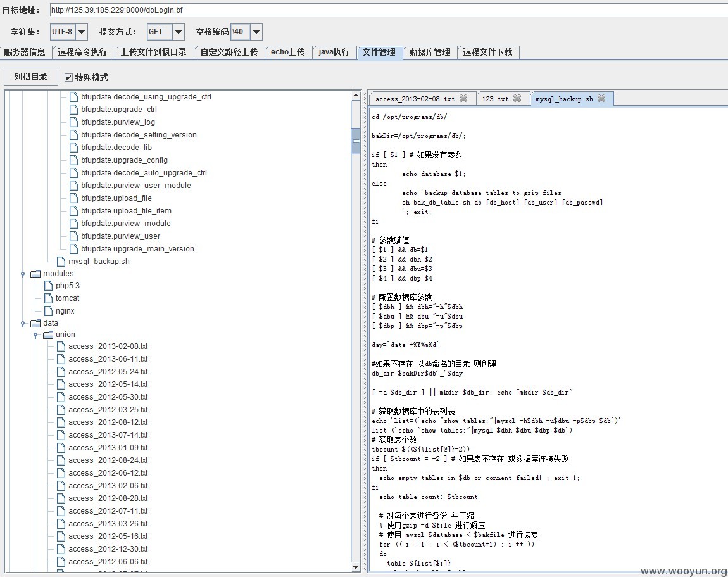Click the php5.3 file icon
This screenshot has height=577, width=728.
tap(48, 286)
